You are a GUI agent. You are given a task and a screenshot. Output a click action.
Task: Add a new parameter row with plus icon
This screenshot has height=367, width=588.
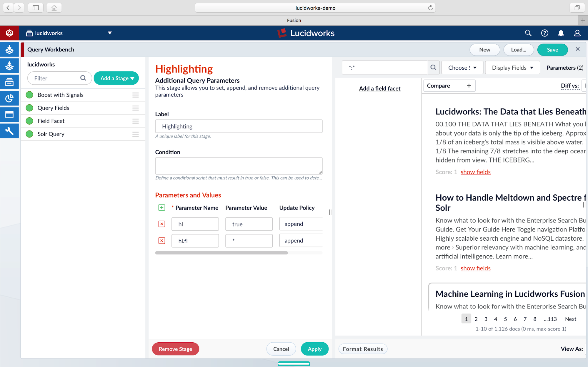[161, 207]
